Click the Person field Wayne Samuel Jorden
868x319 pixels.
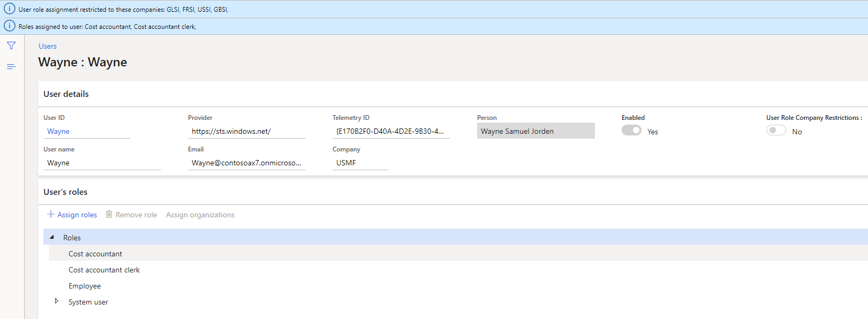pyautogui.click(x=536, y=131)
